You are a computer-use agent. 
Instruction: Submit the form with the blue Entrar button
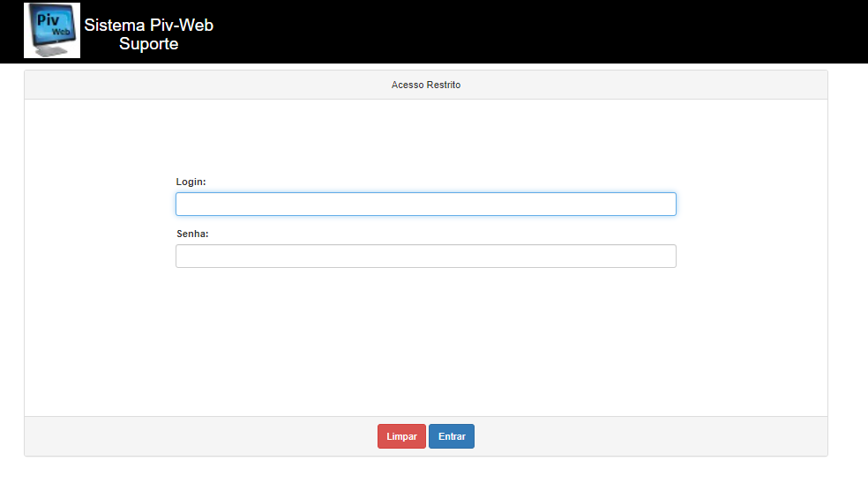[x=452, y=436]
